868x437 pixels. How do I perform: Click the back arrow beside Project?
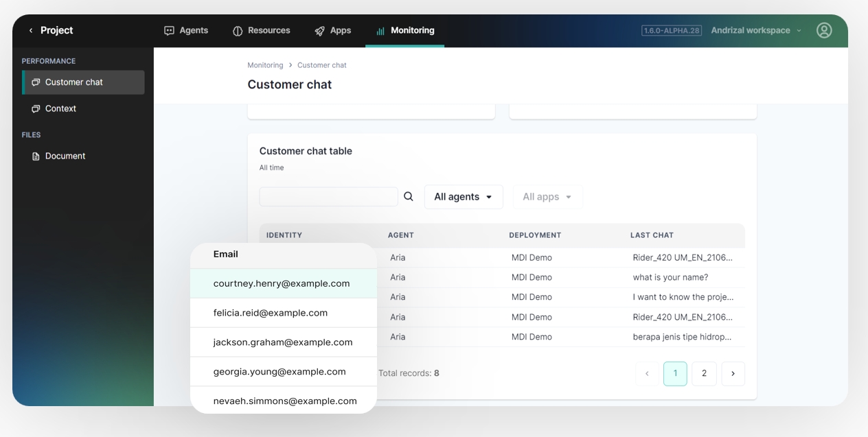[x=31, y=31]
